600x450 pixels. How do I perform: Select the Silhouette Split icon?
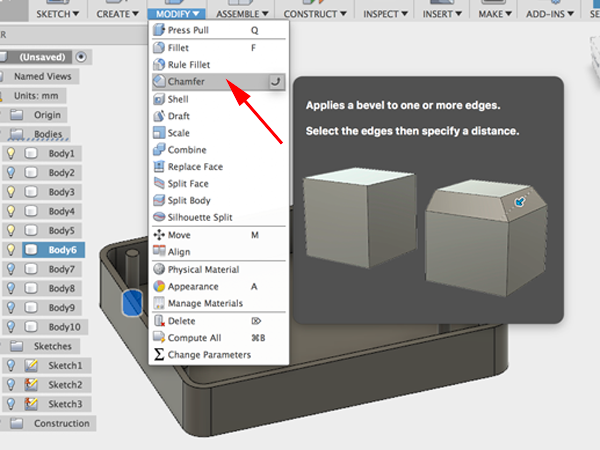pyautogui.click(x=159, y=217)
